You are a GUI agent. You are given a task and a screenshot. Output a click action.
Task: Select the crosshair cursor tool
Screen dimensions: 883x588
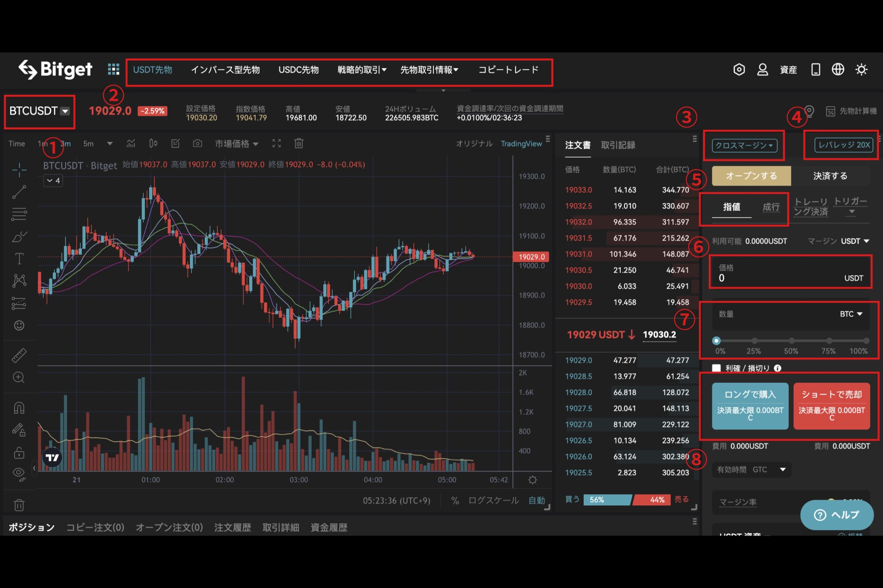coord(19,170)
